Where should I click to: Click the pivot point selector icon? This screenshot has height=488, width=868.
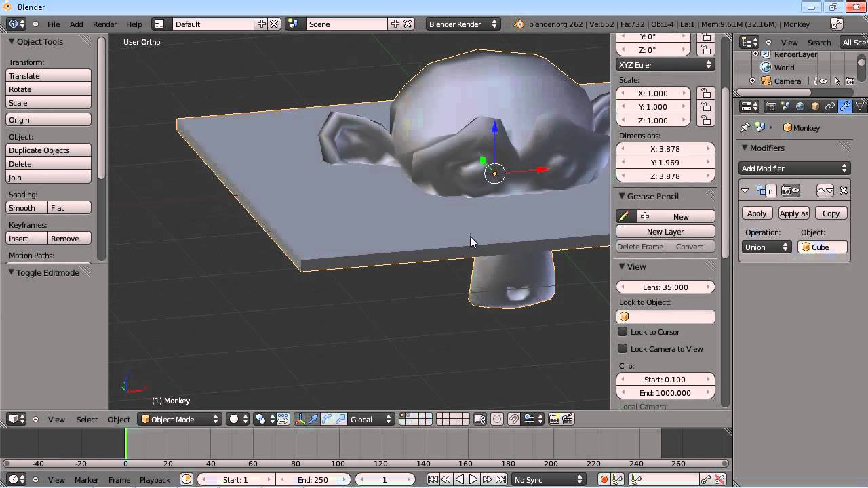(x=264, y=419)
